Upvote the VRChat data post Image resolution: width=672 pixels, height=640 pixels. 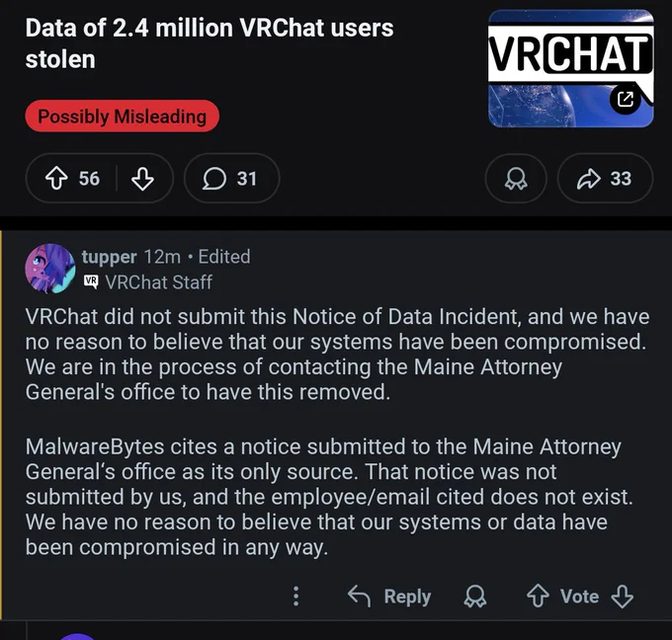pos(56,178)
